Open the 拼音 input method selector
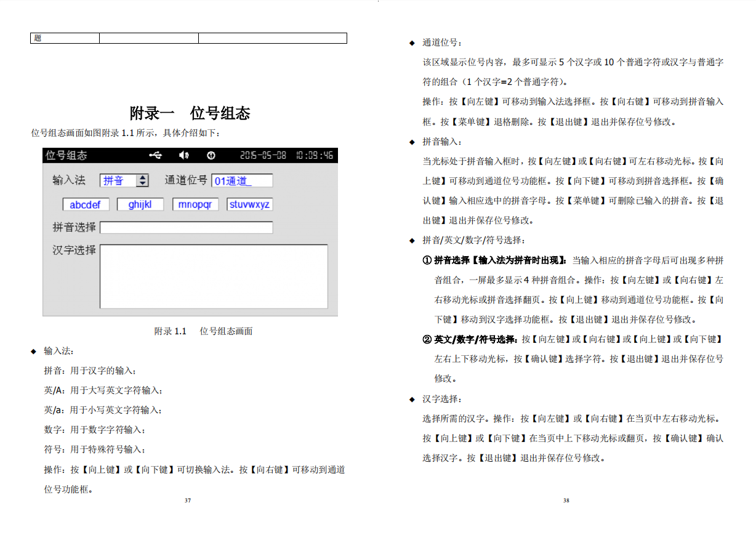756x535 pixels. (118, 180)
